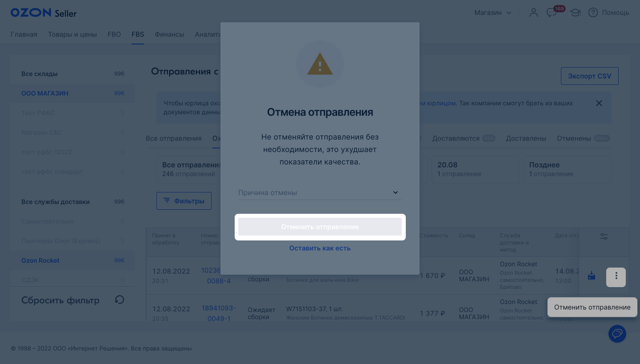Open the Магазин store dropdown
This screenshot has width=640, height=364.
pos(493,12)
